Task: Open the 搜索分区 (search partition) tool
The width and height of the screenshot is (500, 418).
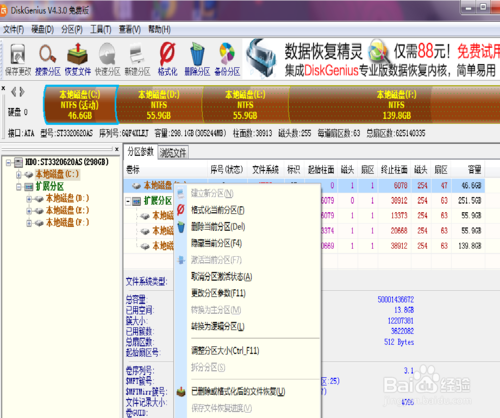Action: [x=48, y=60]
